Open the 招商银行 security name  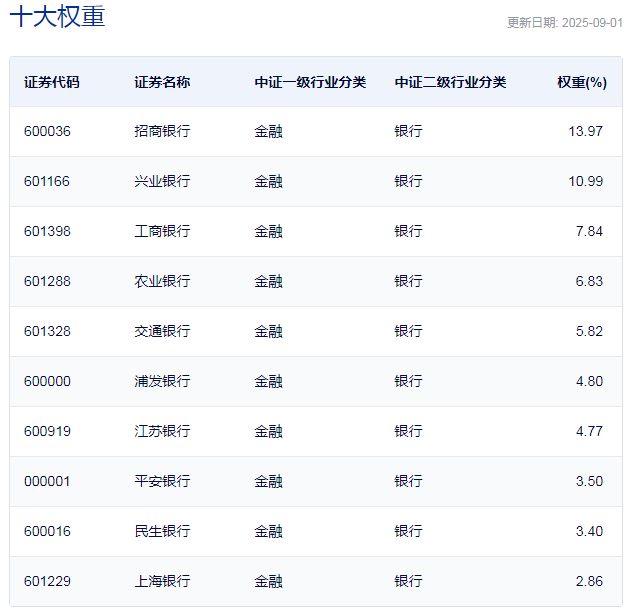point(162,131)
